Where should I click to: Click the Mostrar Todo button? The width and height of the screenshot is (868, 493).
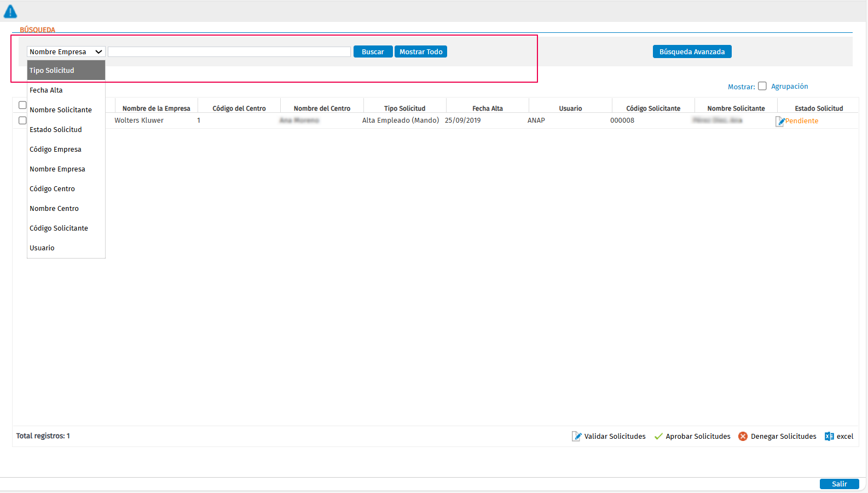(421, 51)
